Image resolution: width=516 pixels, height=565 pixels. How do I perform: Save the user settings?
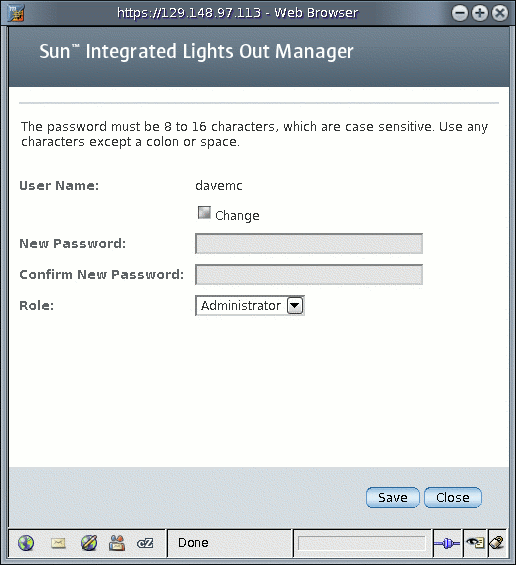point(393,498)
